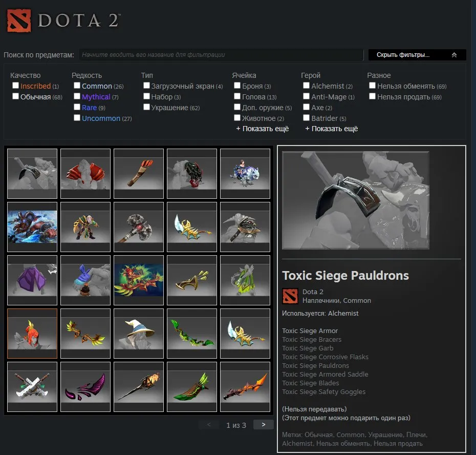Image resolution: width=476 pixels, height=455 pixels.
Task: Enable the Inscribed quality filter
Action: (15, 86)
